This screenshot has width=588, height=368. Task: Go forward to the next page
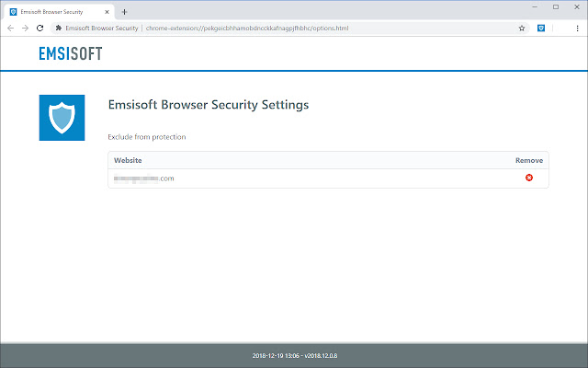pos(25,29)
